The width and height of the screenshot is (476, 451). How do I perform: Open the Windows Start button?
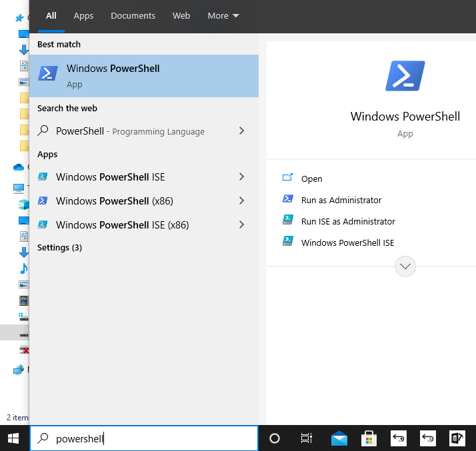(13, 438)
